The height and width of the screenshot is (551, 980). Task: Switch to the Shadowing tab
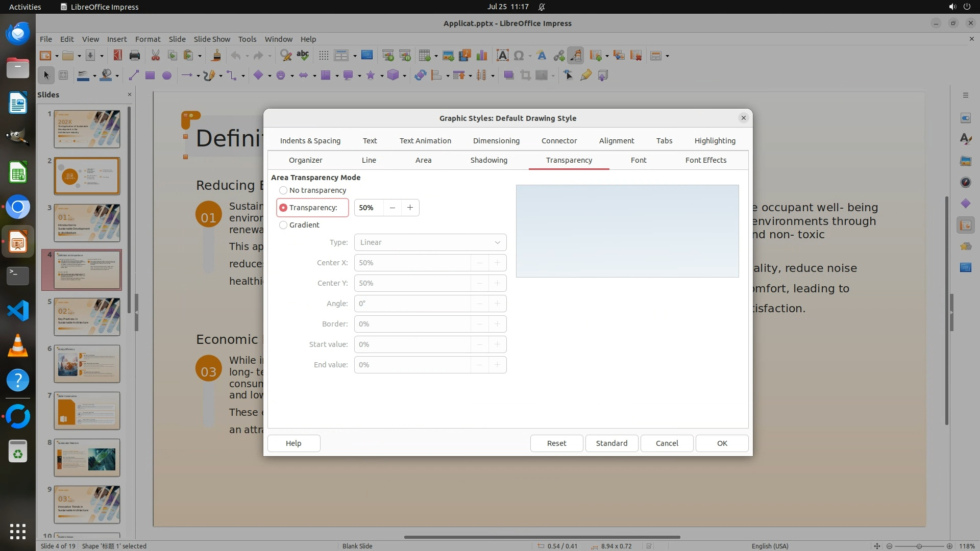(488, 160)
